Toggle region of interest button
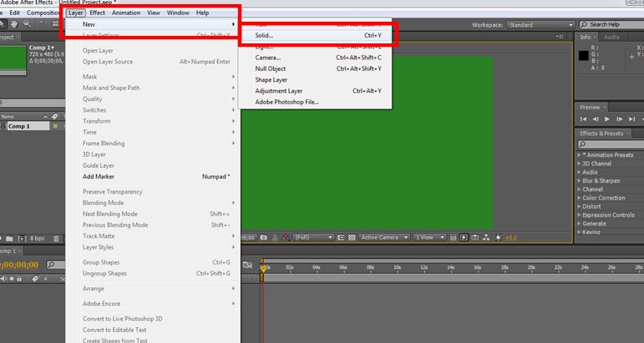644x343 pixels. point(341,238)
